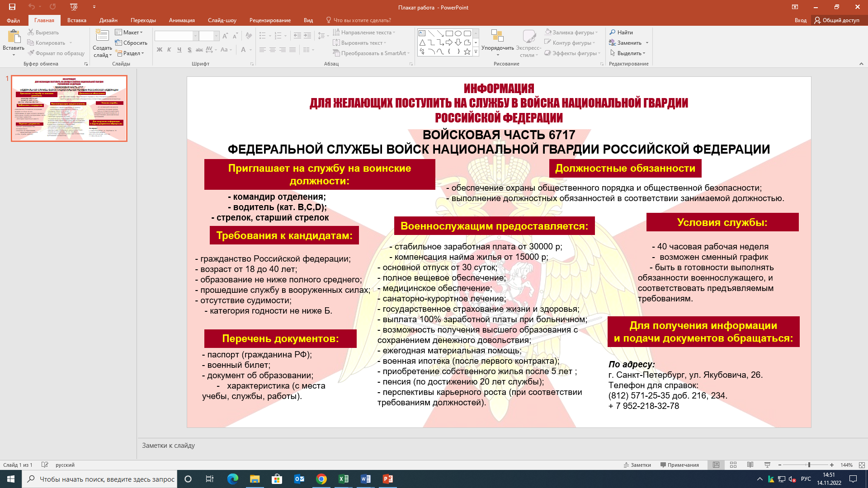
Task: Expand the Эффекты фигуры effects menu
Action: click(x=573, y=53)
